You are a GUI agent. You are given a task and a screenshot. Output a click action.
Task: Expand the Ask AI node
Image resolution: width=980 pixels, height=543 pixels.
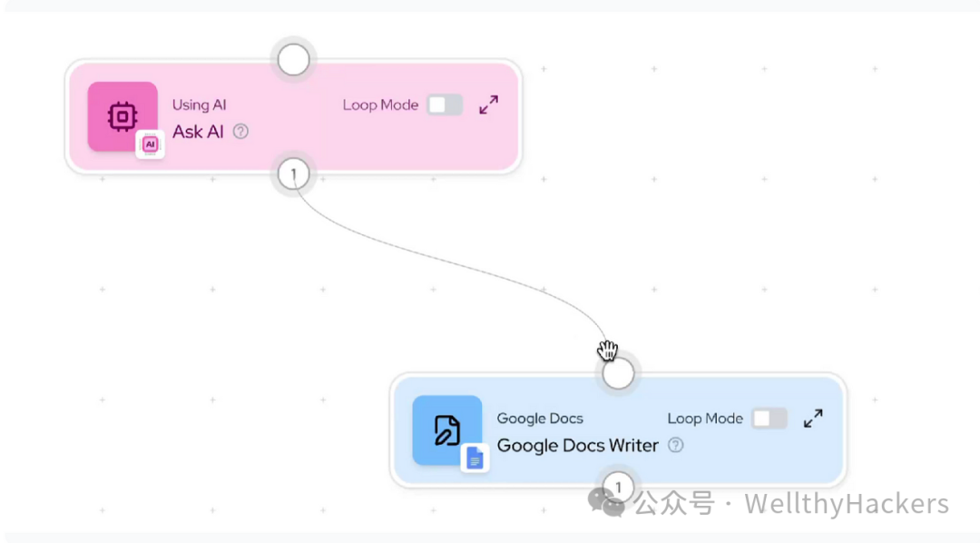pos(489,104)
